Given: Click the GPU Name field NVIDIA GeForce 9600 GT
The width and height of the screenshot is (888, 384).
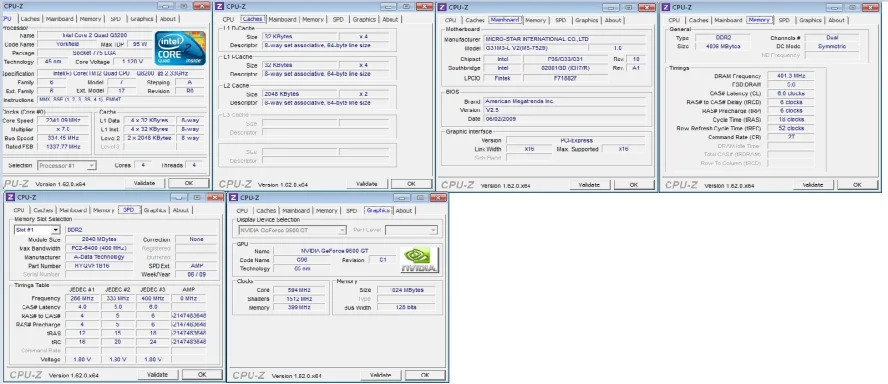Looking at the screenshot, I should tap(334, 250).
